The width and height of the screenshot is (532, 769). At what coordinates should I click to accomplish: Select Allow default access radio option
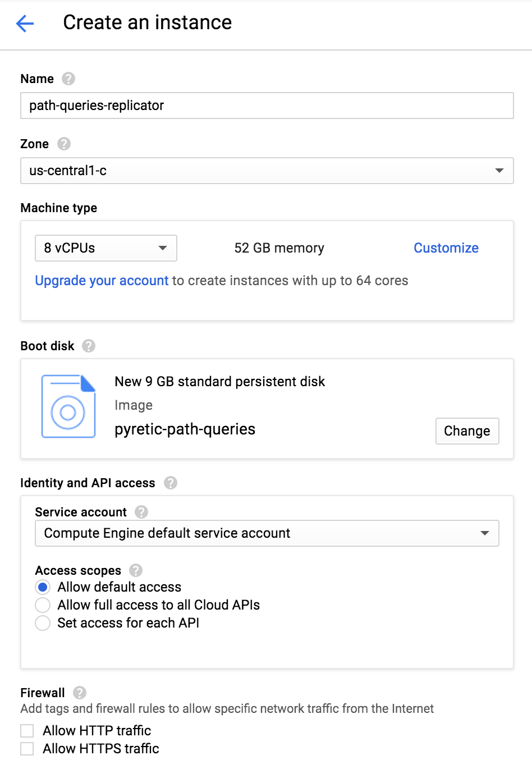pos(43,587)
